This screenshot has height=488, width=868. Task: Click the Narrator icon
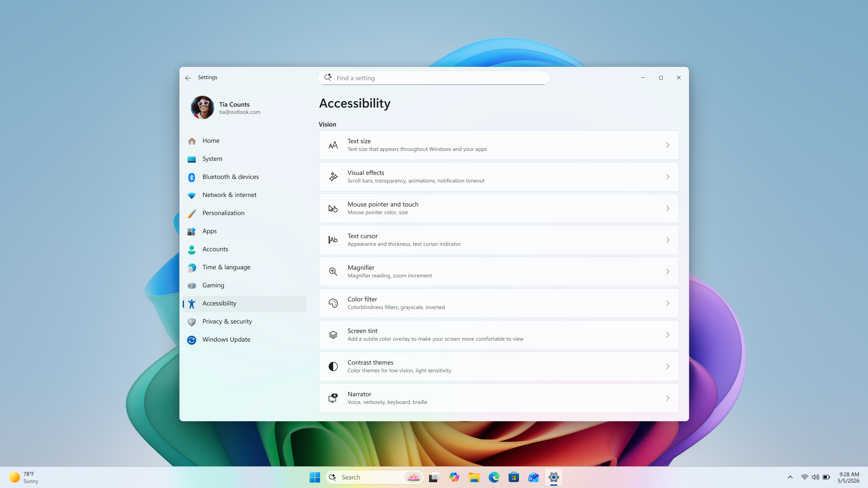coord(333,398)
